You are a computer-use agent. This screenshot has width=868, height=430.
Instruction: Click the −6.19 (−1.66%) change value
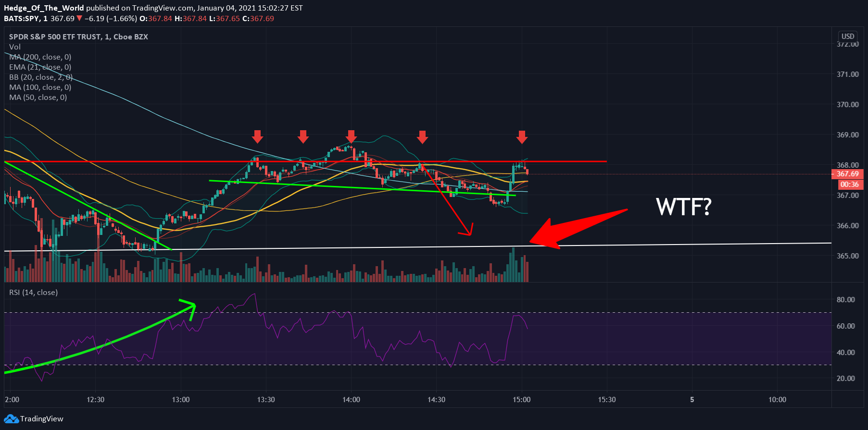point(111,18)
